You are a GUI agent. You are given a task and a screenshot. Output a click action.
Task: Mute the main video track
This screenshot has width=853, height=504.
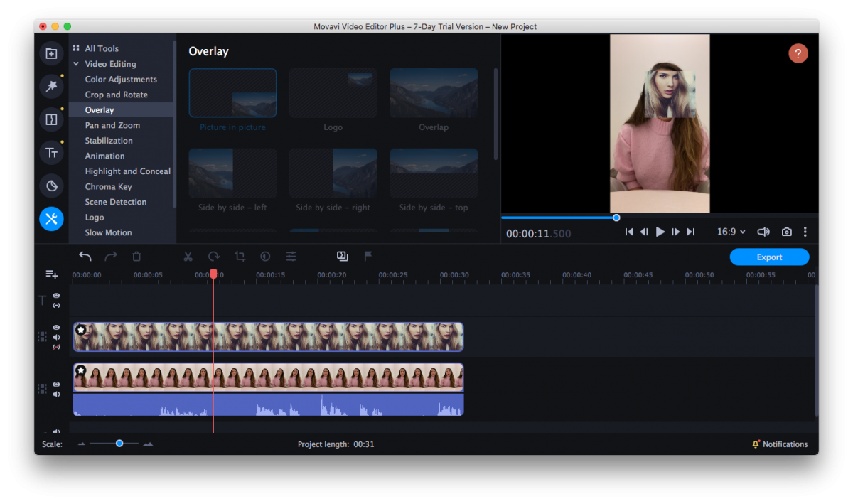pyautogui.click(x=55, y=394)
